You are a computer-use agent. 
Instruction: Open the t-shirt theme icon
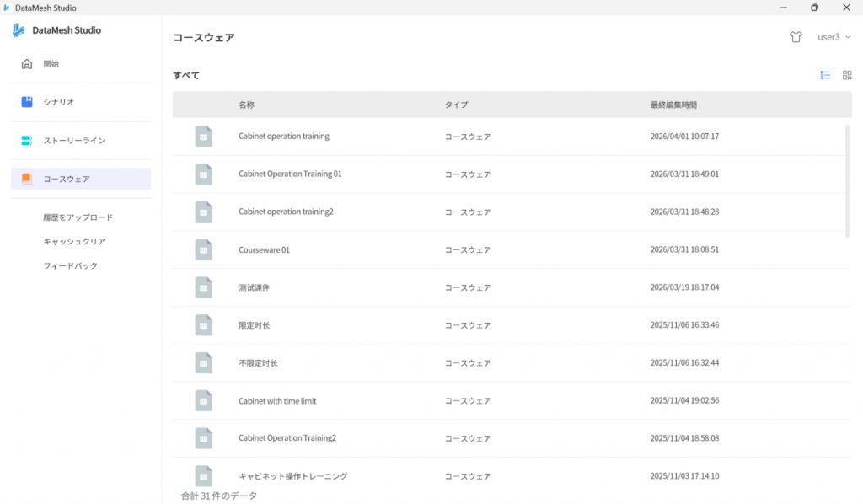click(x=796, y=37)
